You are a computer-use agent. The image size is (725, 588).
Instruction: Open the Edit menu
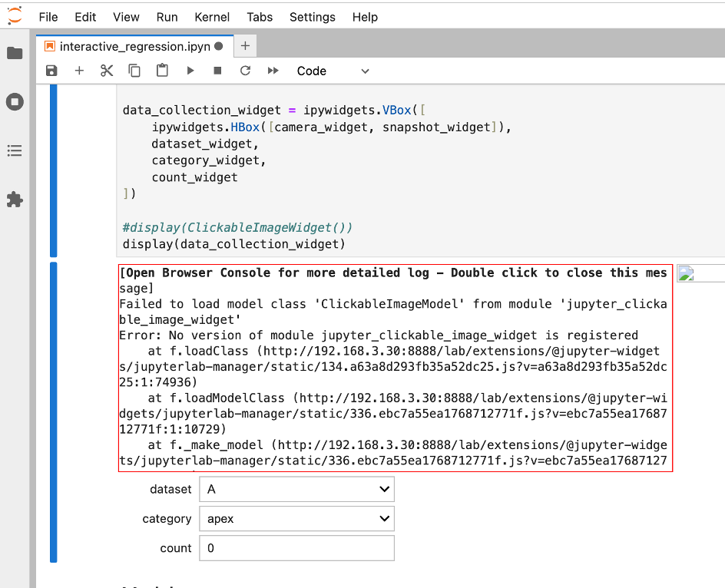[85, 17]
